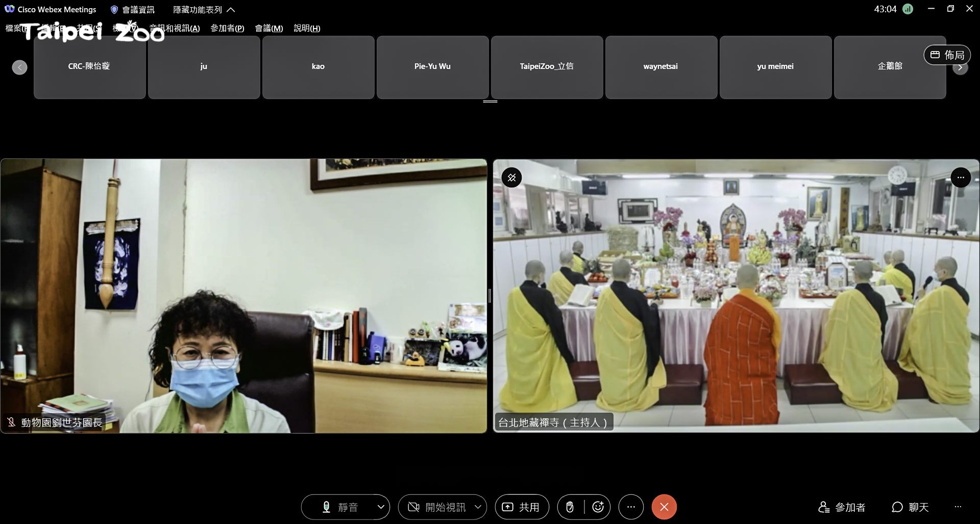
Task: Click the raise hand icon
Action: click(x=570, y=507)
